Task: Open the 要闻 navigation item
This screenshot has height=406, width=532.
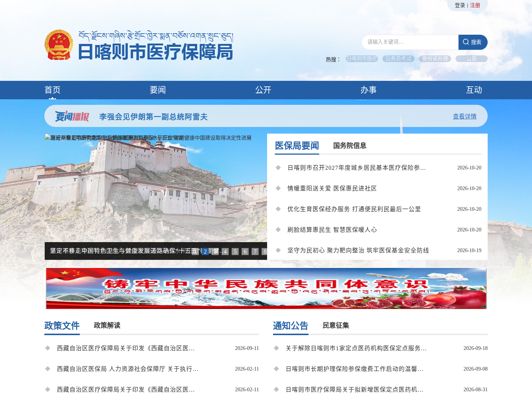Action: 158,90
